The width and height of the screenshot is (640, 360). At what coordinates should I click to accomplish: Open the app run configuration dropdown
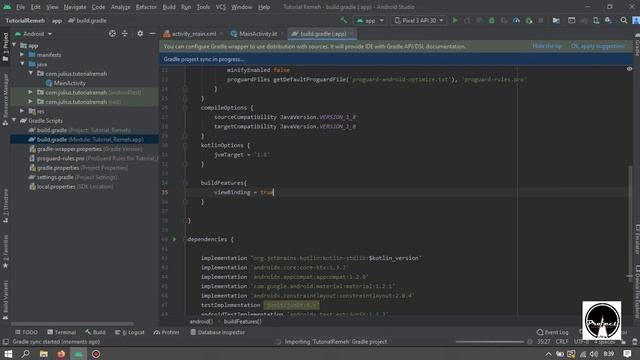pyautogui.click(x=370, y=20)
